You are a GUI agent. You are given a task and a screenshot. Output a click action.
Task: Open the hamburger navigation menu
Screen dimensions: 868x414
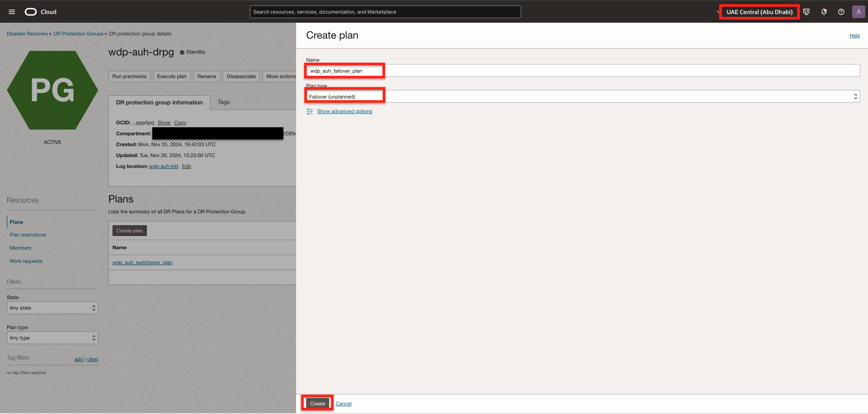(x=12, y=12)
